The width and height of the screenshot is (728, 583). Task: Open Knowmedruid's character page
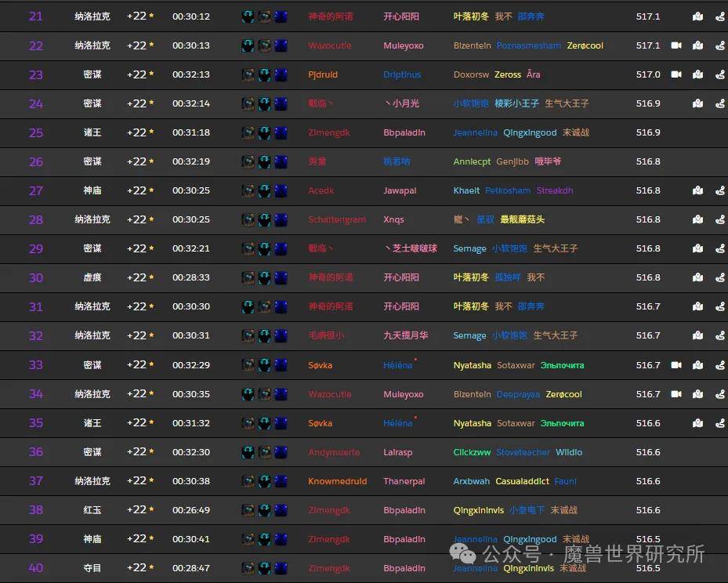tap(338, 481)
